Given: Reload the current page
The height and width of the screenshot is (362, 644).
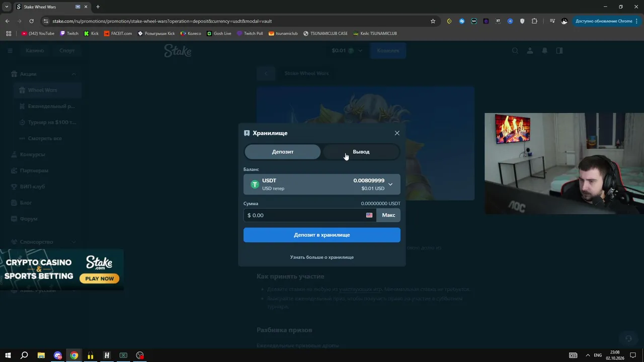Looking at the screenshot, I should (x=31, y=21).
